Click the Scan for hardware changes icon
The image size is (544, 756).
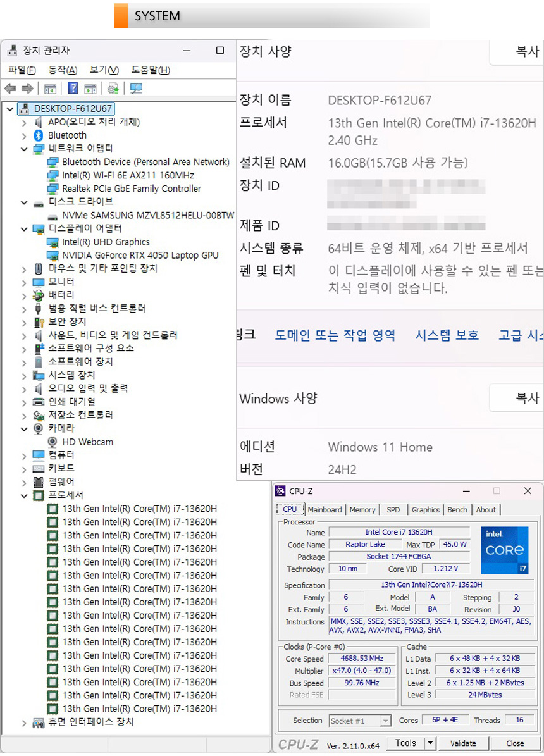coord(136,89)
